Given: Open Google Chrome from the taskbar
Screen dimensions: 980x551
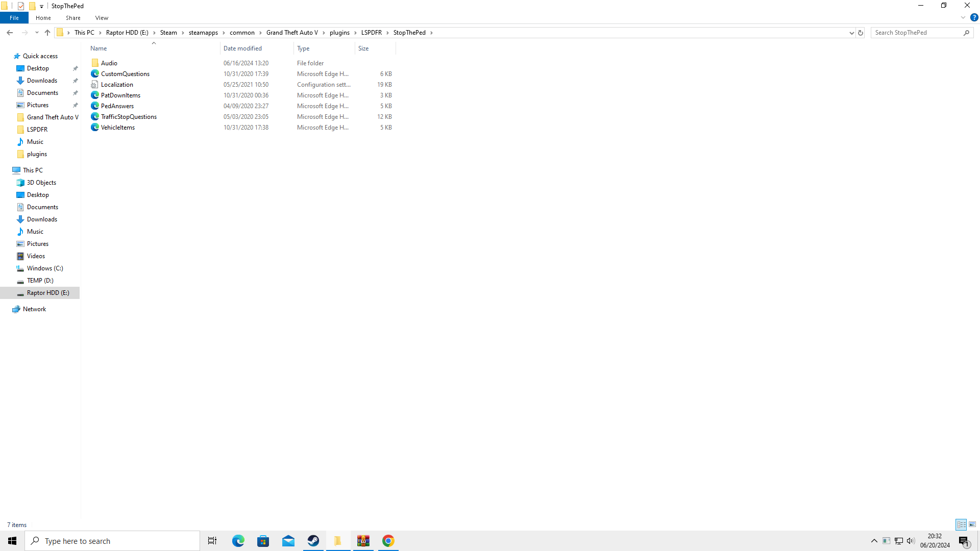Looking at the screenshot, I should pos(388,541).
